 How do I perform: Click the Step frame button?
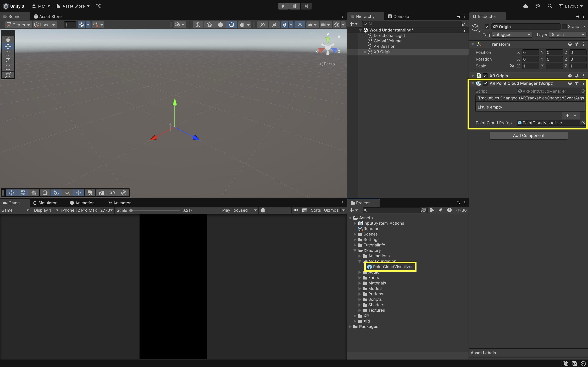(x=306, y=6)
